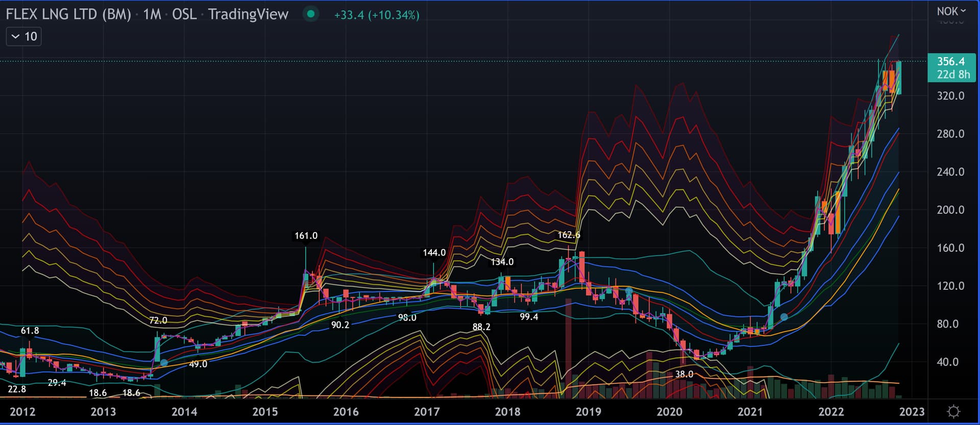Click the 2015 label on time axis
980x425 pixels.
tap(265, 412)
